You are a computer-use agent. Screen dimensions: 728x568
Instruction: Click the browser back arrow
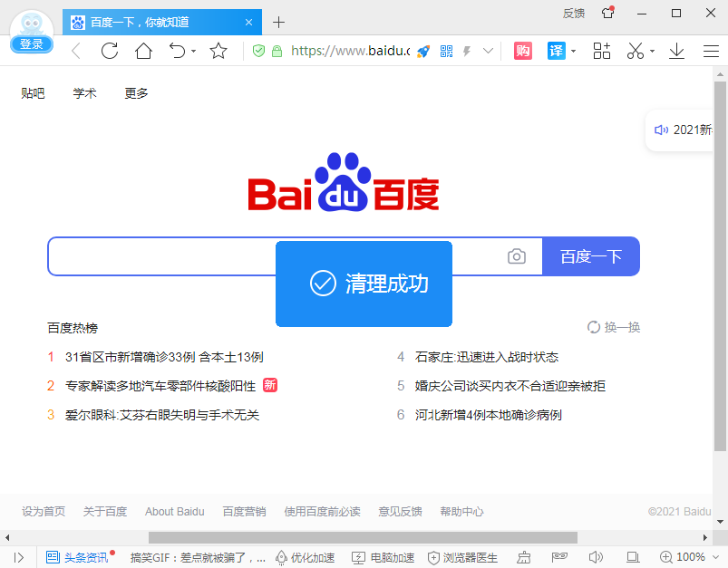point(76,51)
